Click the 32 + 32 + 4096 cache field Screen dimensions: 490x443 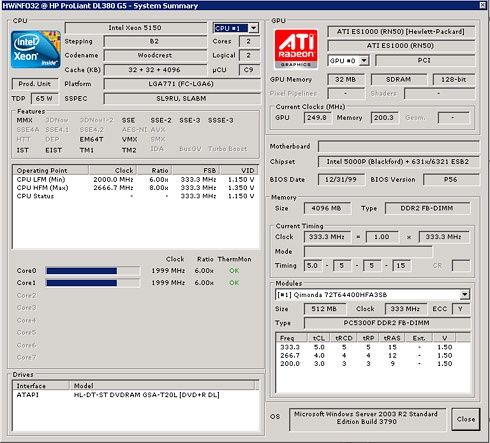coord(155,70)
